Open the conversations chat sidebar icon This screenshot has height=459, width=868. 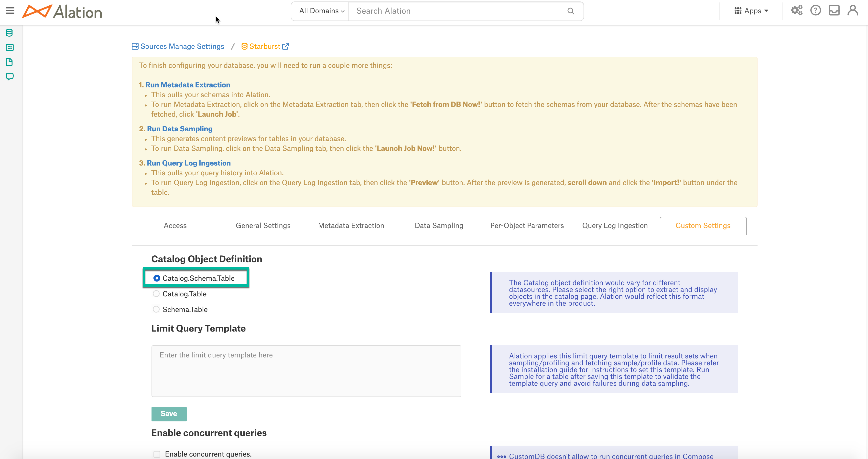point(10,77)
